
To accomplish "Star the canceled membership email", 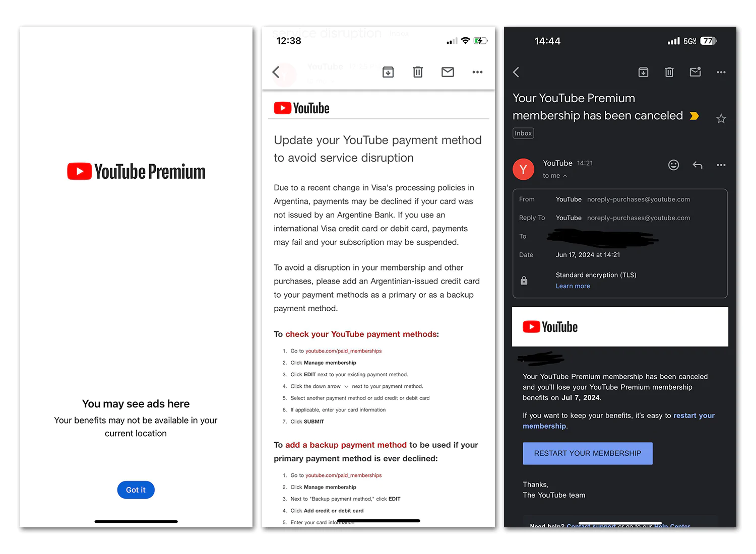I will pos(721,119).
